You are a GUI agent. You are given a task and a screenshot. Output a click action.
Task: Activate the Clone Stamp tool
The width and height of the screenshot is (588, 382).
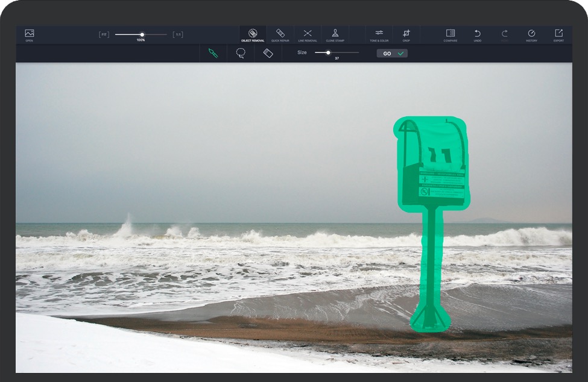coord(335,34)
